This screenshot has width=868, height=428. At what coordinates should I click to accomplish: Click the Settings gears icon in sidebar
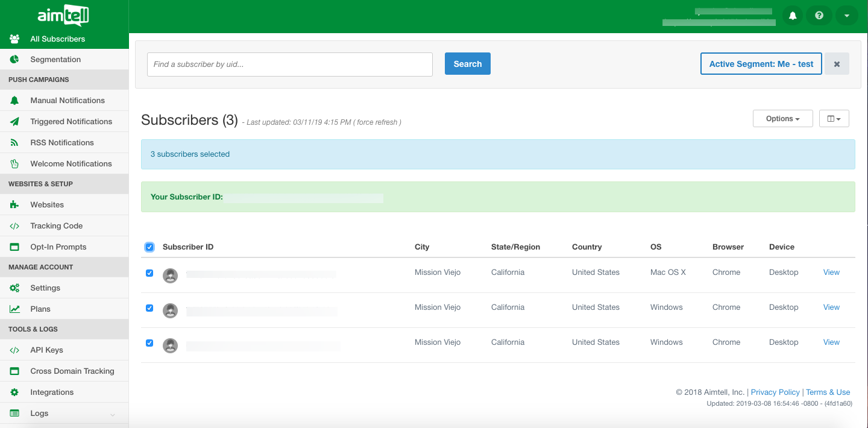click(14, 288)
